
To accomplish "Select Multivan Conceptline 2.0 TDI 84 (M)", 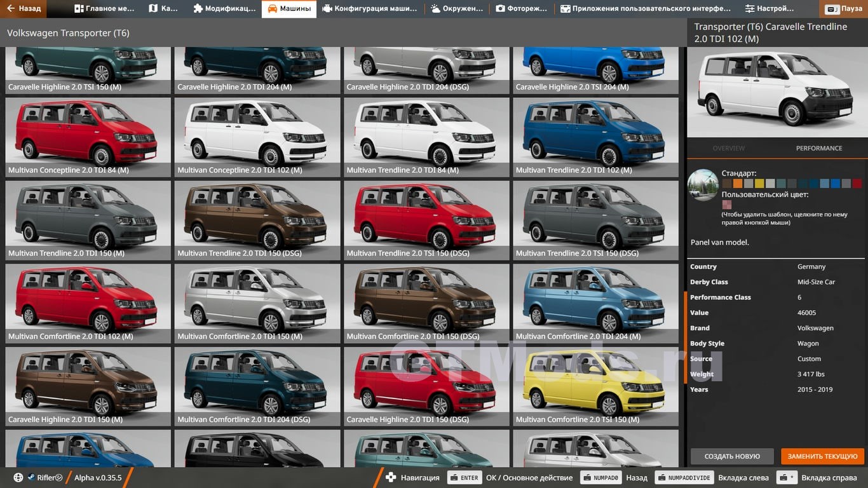I will [88, 137].
